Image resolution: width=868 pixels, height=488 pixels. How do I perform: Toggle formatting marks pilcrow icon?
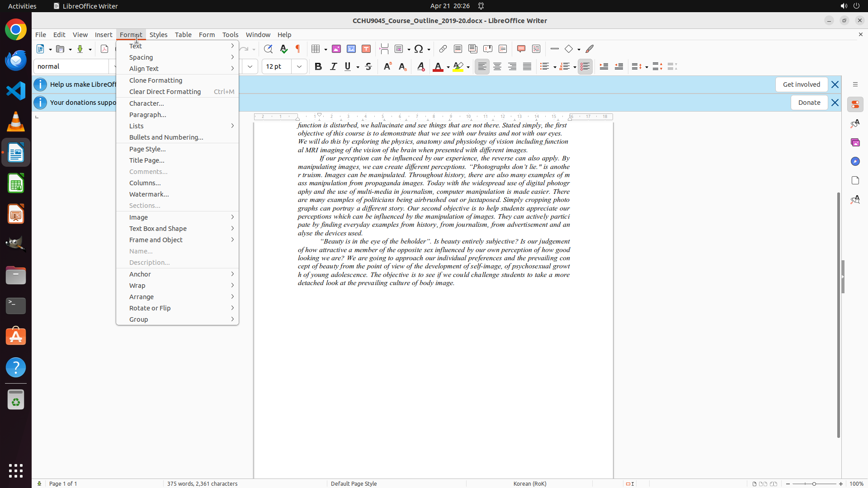298,49
